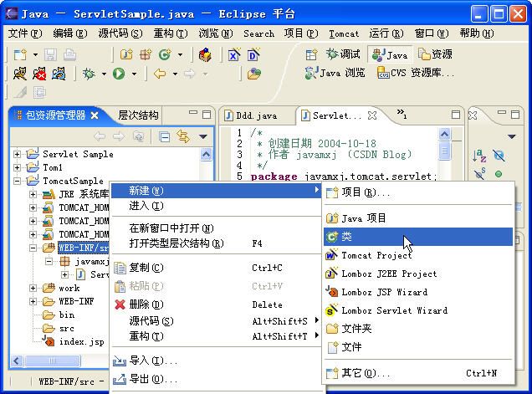The height and width of the screenshot is (394, 532).
Task: Start Tomcat using cat icon
Action: coord(20,74)
